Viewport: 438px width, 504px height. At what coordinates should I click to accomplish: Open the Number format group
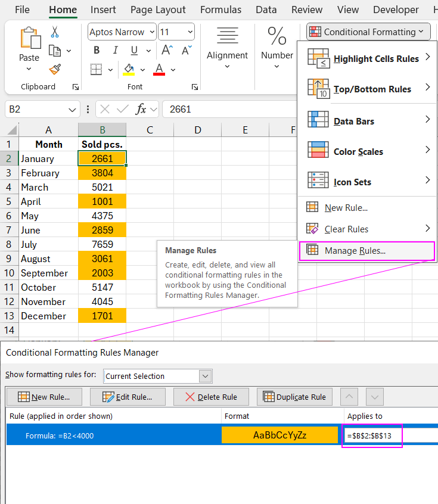(x=277, y=48)
